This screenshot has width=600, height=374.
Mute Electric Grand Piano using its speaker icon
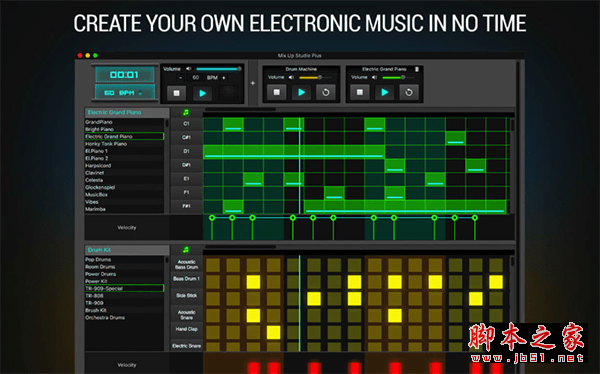(374, 77)
